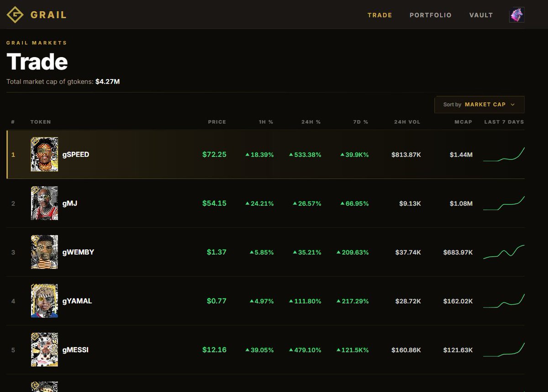Select the gSPEED token name
The width and height of the screenshot is (548, 392).
[76, 154]
